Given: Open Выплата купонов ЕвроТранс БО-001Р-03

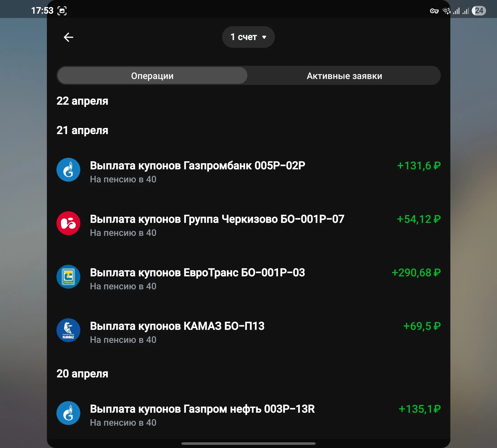Looking at the screenshot, I should (248, 279).
